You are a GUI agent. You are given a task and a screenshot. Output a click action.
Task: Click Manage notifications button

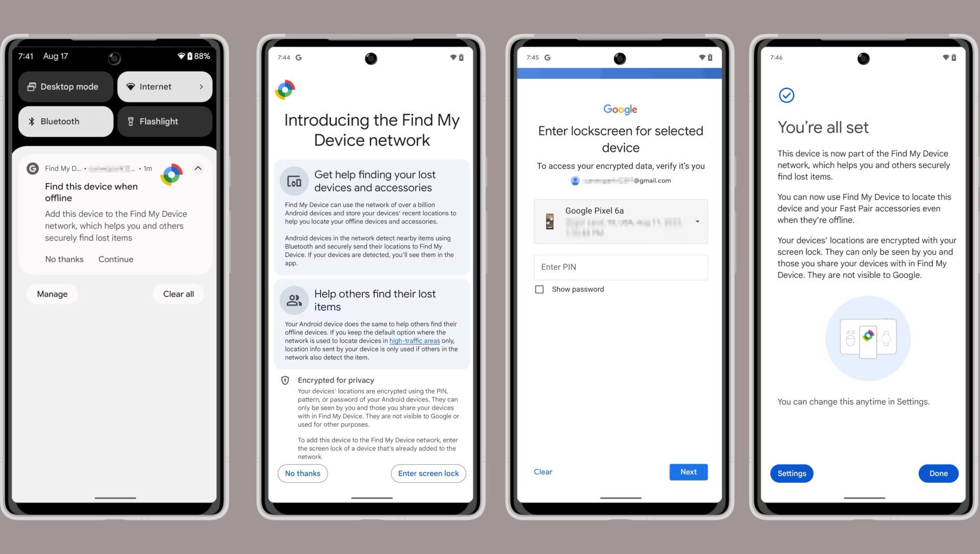52,294
